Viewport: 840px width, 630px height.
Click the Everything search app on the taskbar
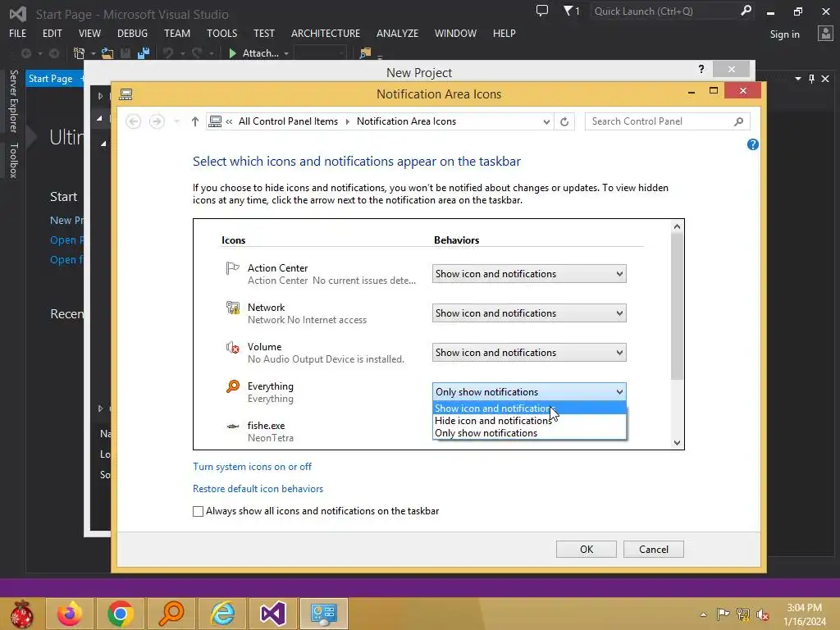(x=171, y=614)
